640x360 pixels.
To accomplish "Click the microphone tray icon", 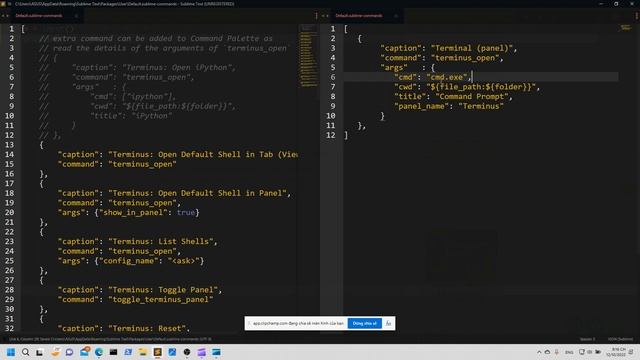I will [x=557, y=352].
